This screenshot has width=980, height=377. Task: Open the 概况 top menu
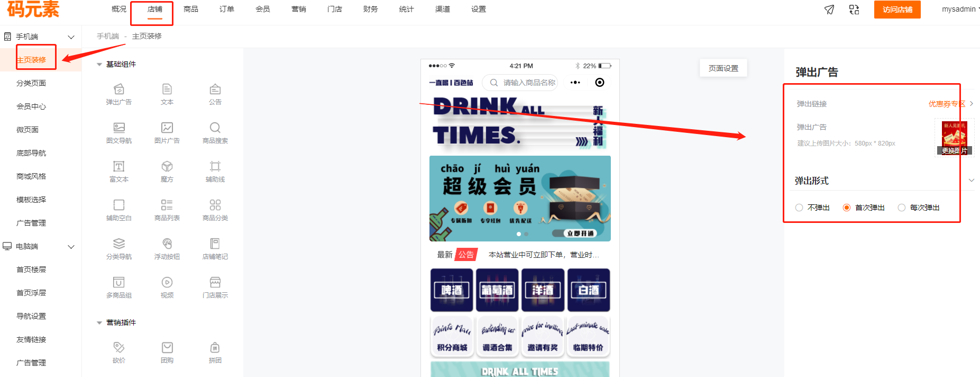[x=119, y=9]
